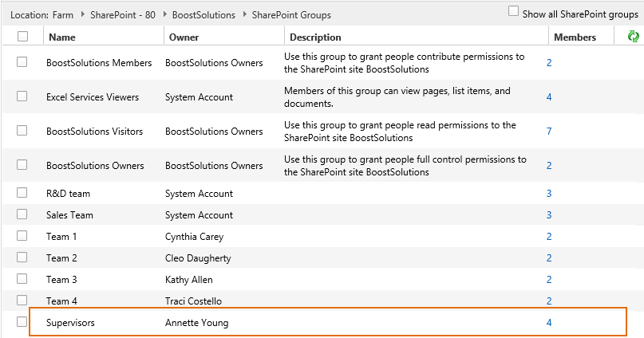This screenshot has height=338, width=644.
Task: Toggle the R&D team checkbox
Action: point(22,193)
